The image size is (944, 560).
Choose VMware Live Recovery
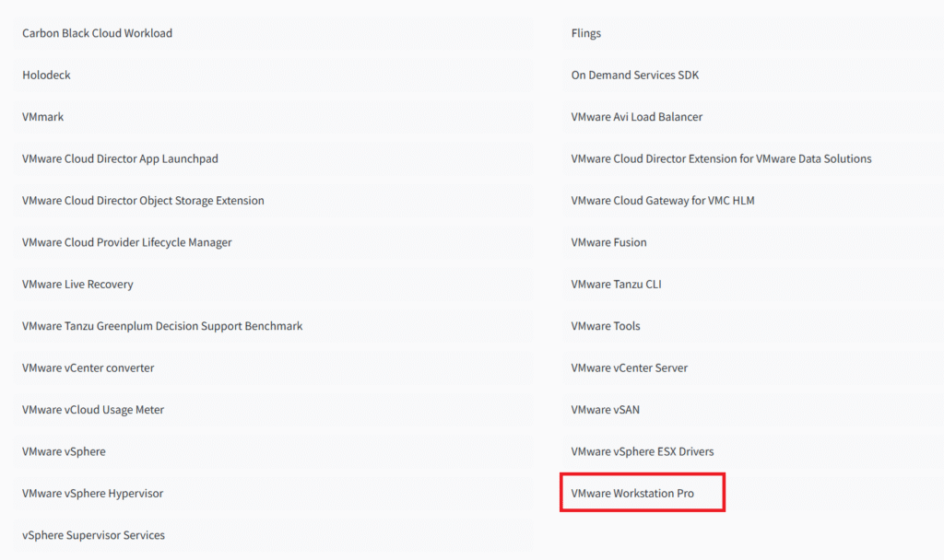click(77, 285)
